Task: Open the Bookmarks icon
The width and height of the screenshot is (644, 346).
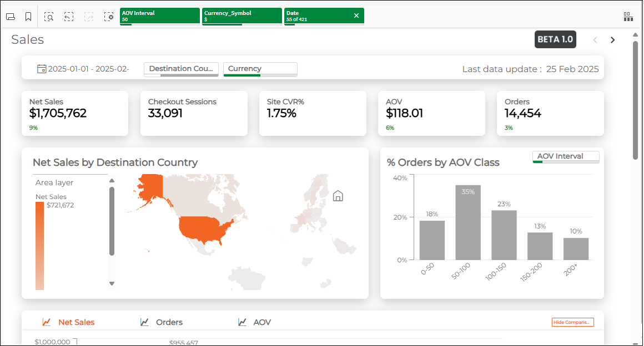Action: tap(28, 17)
